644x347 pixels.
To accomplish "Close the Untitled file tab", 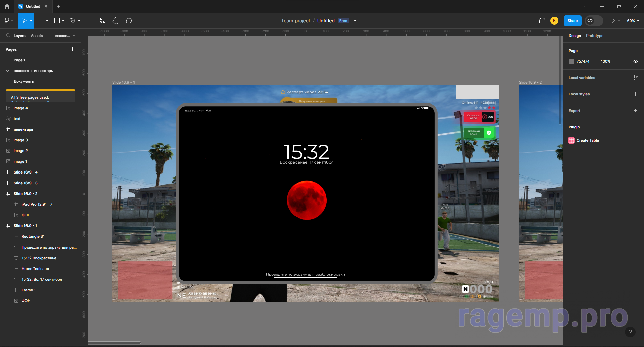I will coord(46,6).
